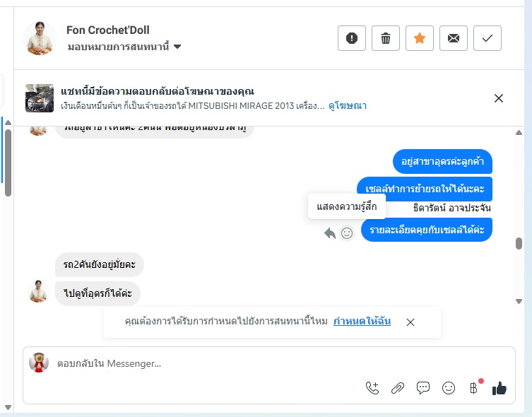Mark conversation as unread envelope icon
The width and height of the screenshot is (532, 417).
454,38
